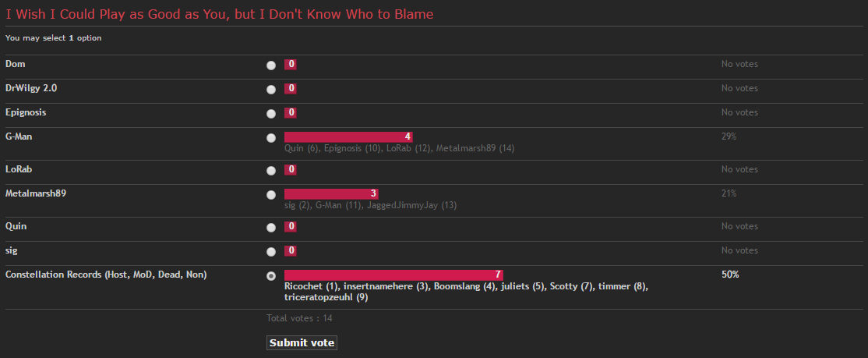The height and width of the screenshot is (358, 868).
Task: Click the Total votes : 14 text
Action: (299, 318)
